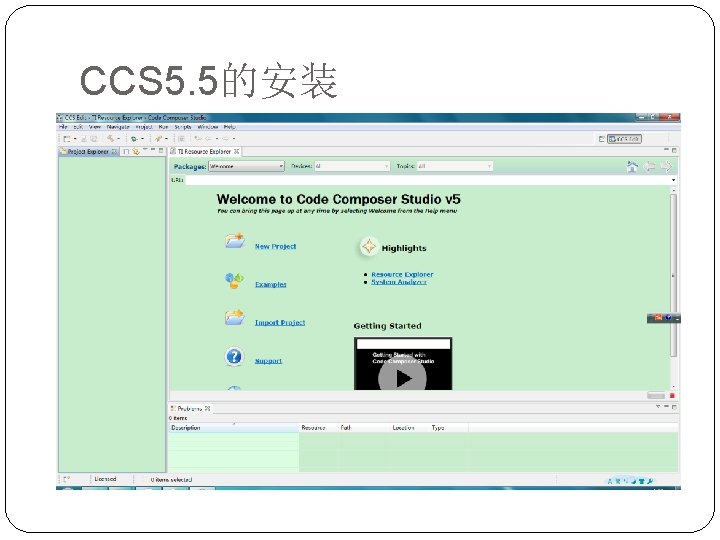Sort Problems by Description column header

pos(234,428)
